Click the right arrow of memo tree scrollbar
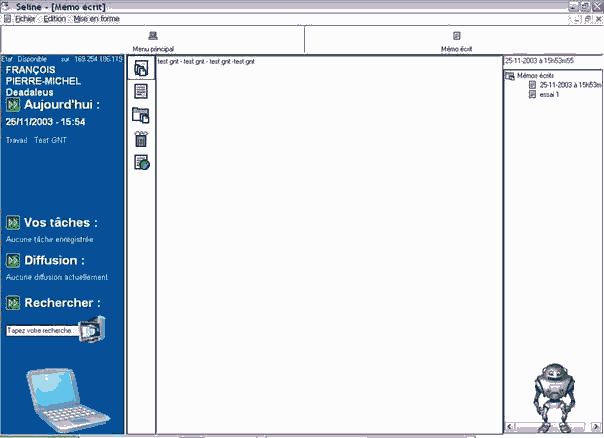The height and width of the screenshot is (438, 604). 596,426
